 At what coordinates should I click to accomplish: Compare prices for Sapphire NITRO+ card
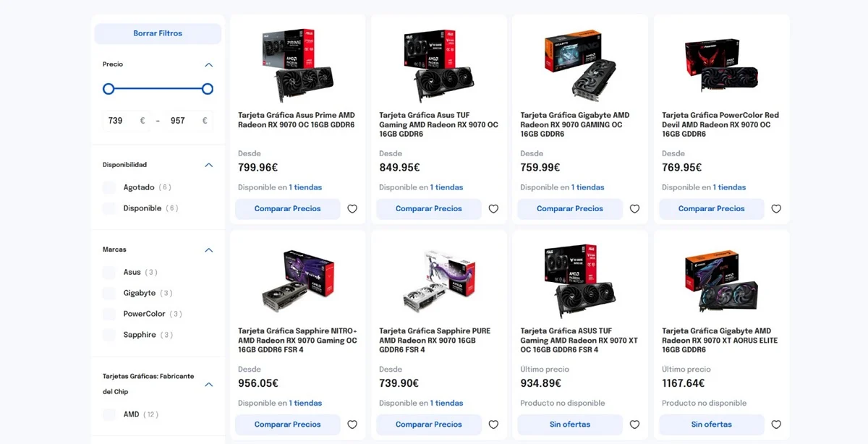(287, 424)
